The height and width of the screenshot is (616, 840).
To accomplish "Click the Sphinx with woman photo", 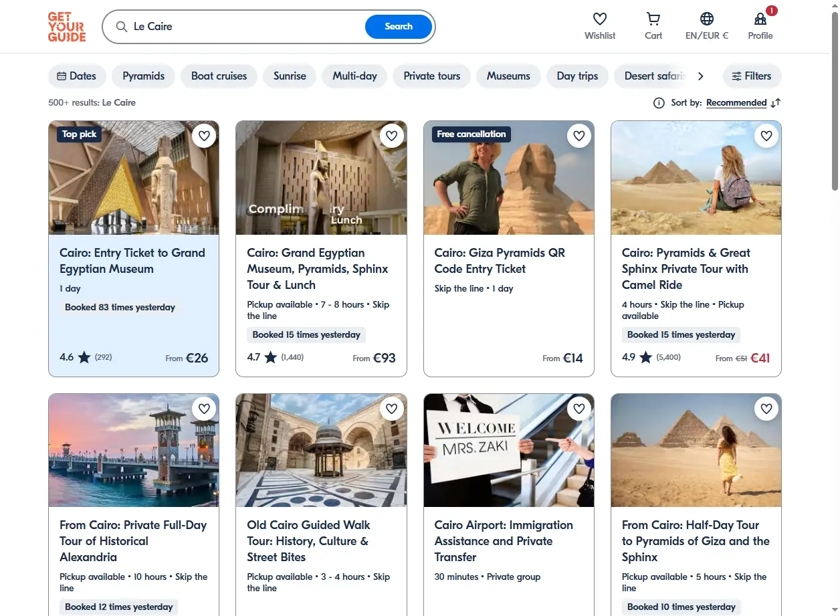I will [x=509, y=178].
